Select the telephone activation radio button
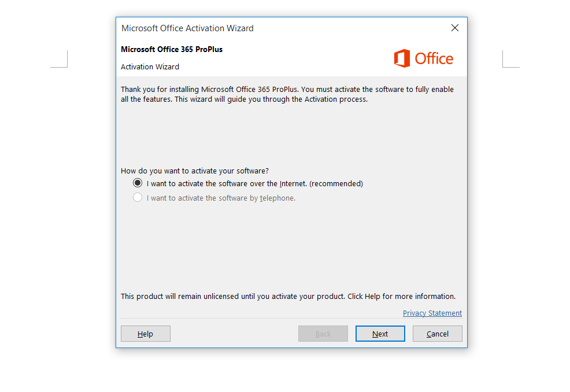 [x=137, y=197]
